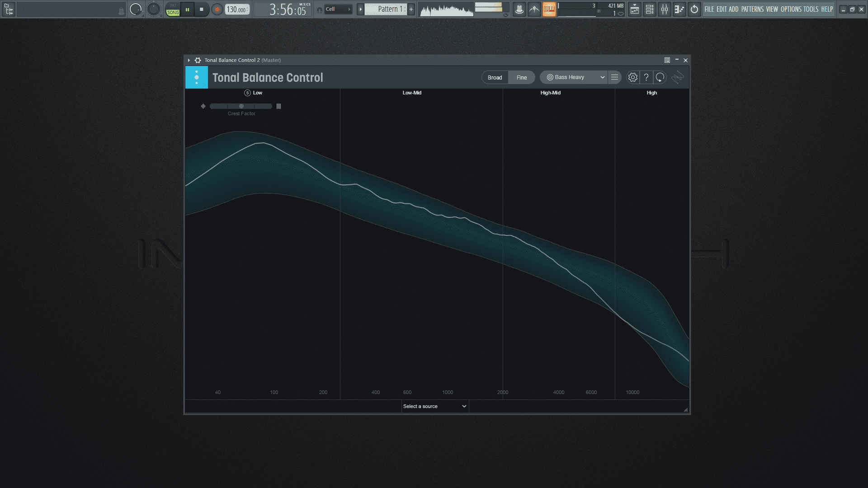This screenshot has width=868, height=488.
Task: Click the undo history circular arrow icon
Action: point(694,9)
